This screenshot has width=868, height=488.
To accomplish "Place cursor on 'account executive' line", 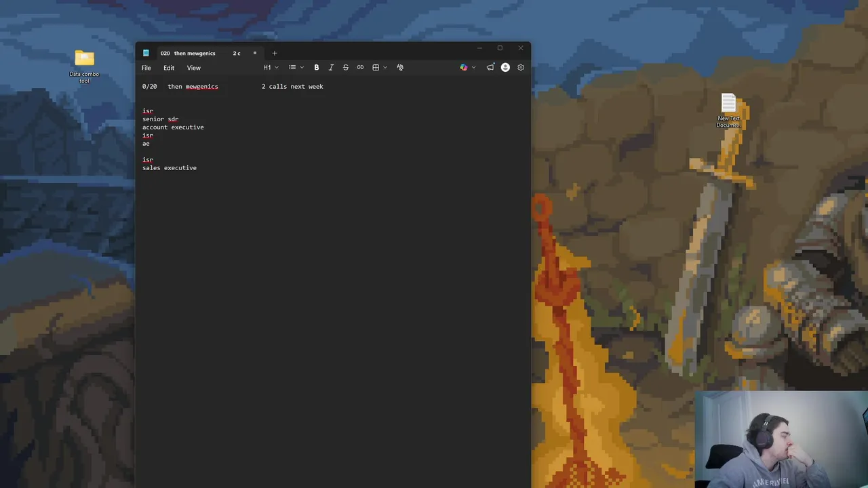I will click(173, 127).
